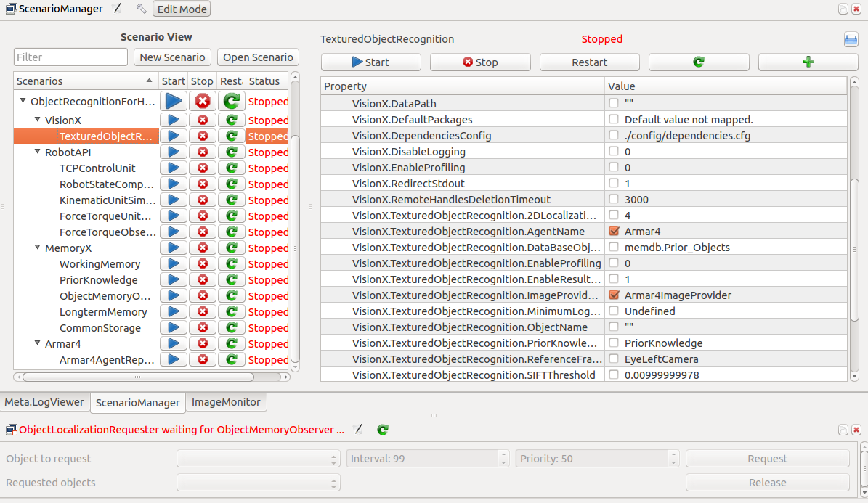Viewport: 868px width, 503px height.
Task: Restart the ObjectRecognitionForH... scenario
Action: (x=232, y=102)
